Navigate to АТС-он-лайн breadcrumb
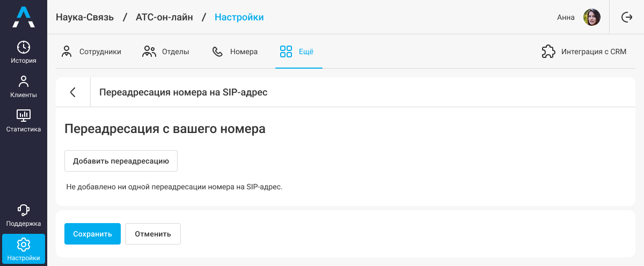This screenshot has height=266, width=644. click(x=163, y=17)
